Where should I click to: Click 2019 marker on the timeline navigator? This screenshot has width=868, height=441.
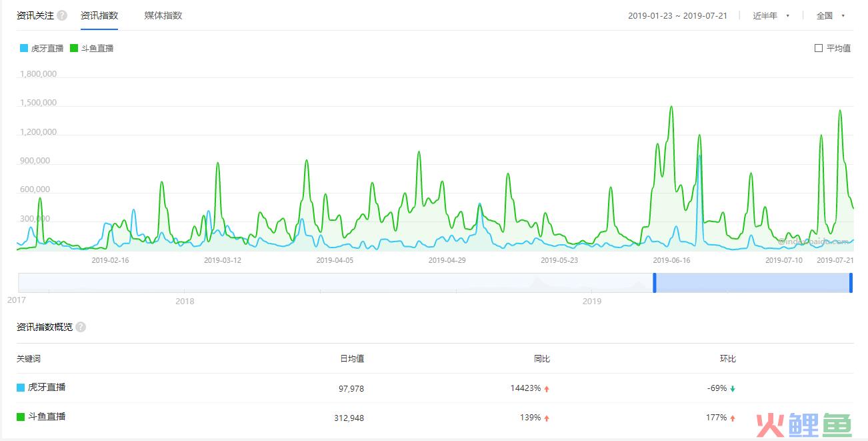592,301
